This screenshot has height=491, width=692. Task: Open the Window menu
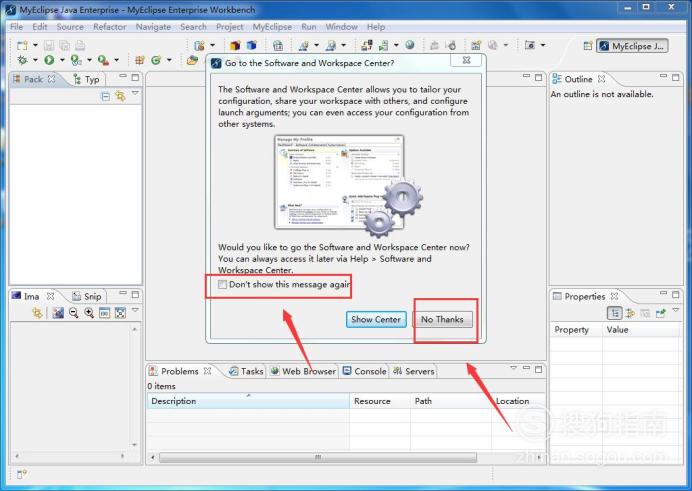click(341, 27)
